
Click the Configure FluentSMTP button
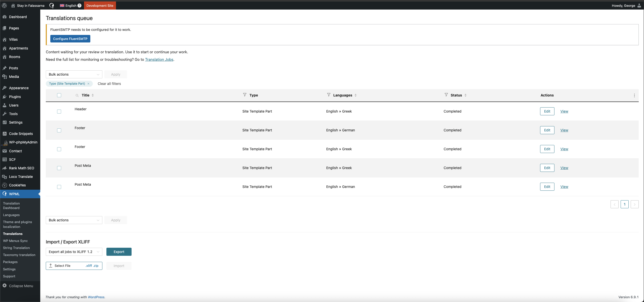click(70, 39)
